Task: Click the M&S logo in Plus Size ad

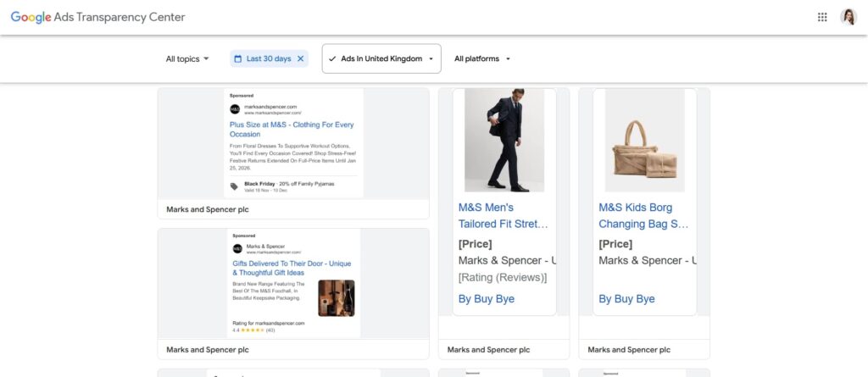Action: [x=235, y=109]
